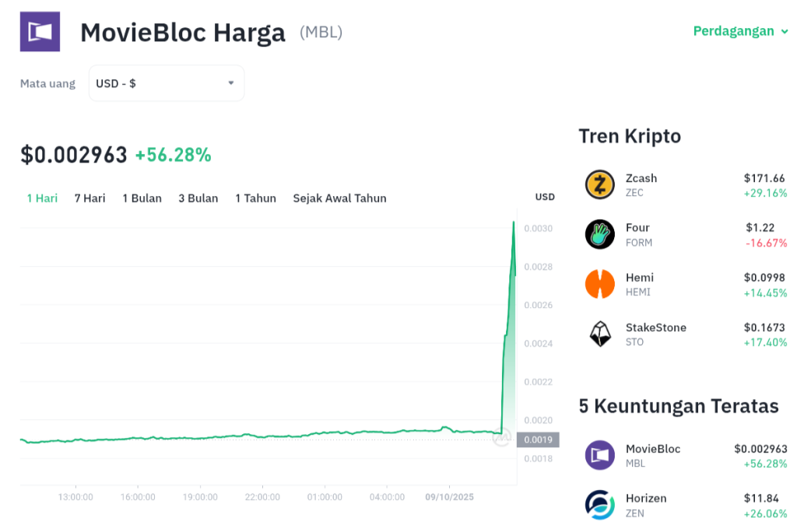Open the Horizen name link
Image resolution: width=797 pixels, height=532 pixels.
646,499
